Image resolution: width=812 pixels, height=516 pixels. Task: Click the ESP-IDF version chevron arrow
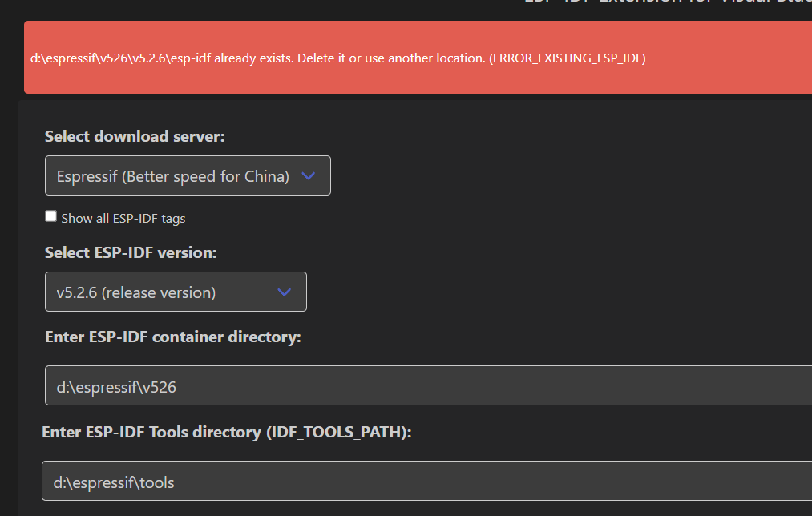point(284,292)
